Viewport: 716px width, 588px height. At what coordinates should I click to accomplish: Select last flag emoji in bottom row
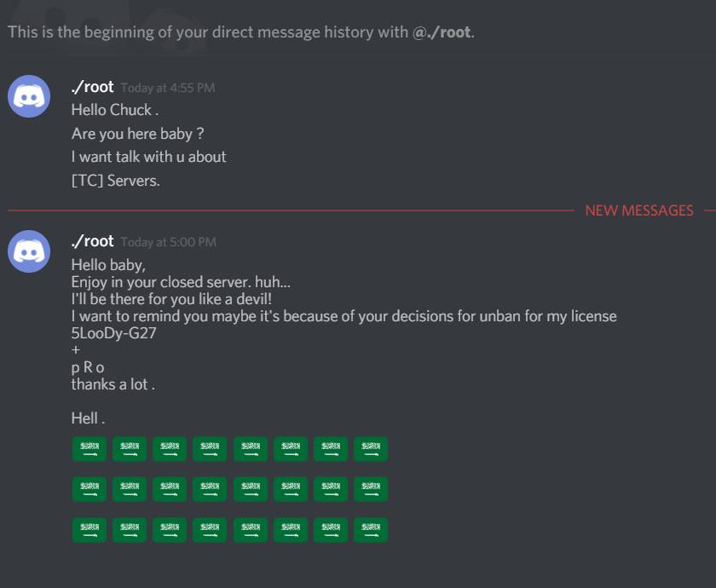click(371, 529)
